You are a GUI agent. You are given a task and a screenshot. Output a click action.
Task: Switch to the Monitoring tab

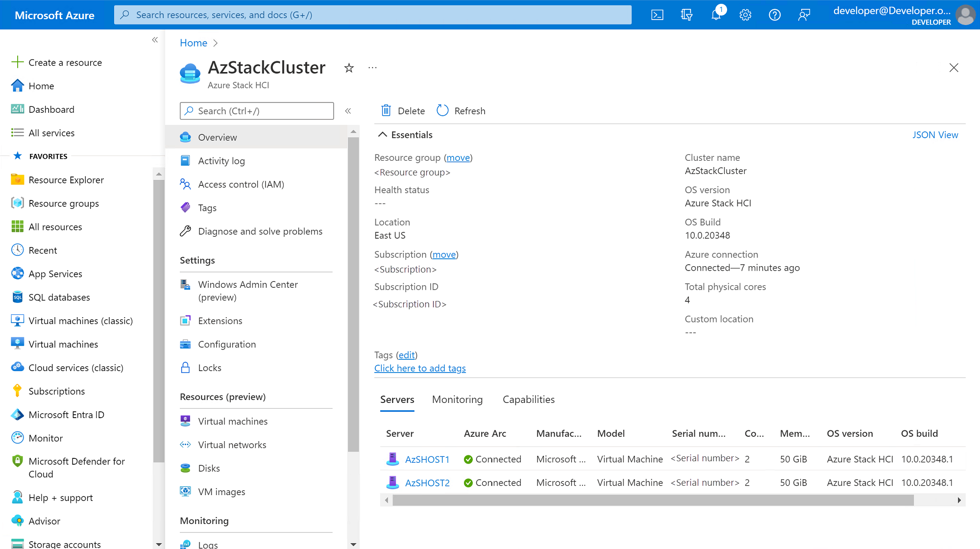click(x=457, y=399)
